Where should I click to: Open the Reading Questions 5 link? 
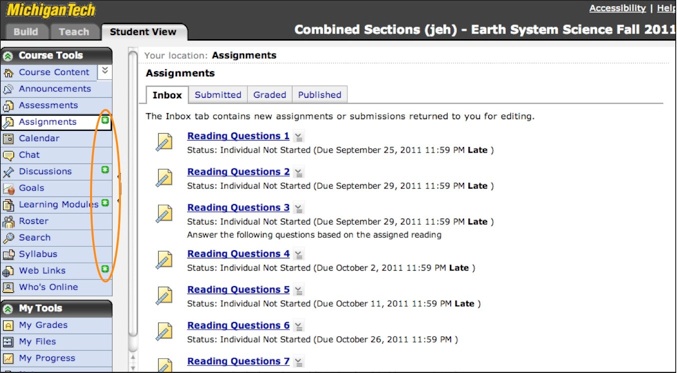[x=238, y=290]
